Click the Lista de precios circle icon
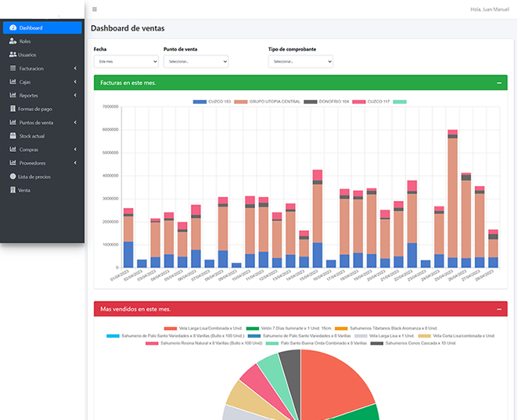Screen dimensions: 518x420 pos(13,176)
